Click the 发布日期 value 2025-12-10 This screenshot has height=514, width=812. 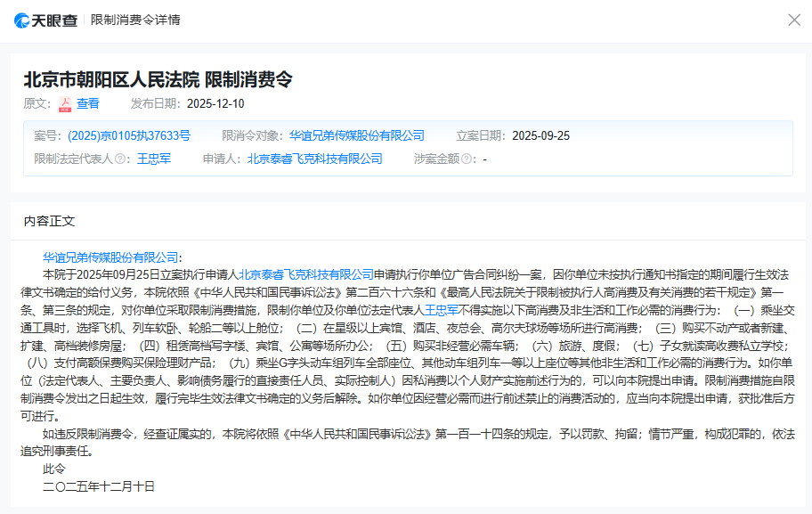click(x=215, y=103)
